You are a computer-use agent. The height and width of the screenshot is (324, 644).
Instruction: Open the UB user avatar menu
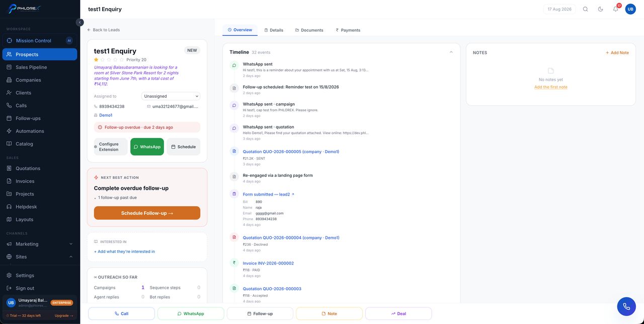pyautogui.click(x=630, y=9)
